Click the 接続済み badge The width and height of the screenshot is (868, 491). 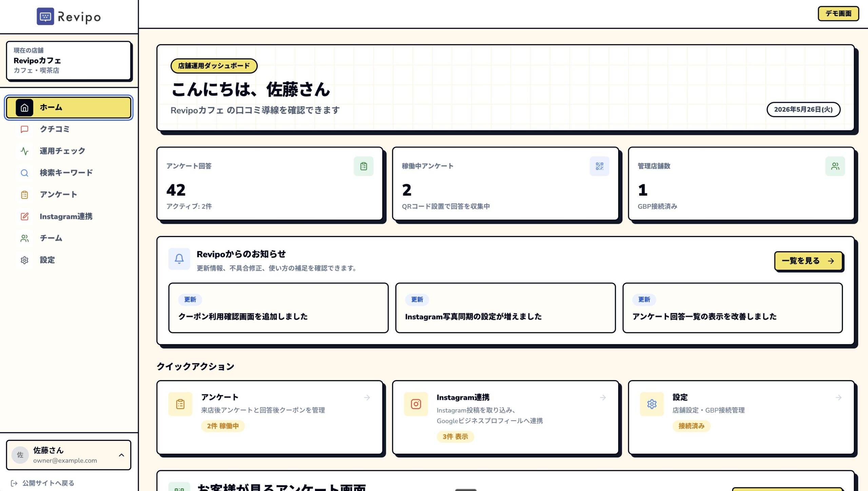[x=691, y=426]
